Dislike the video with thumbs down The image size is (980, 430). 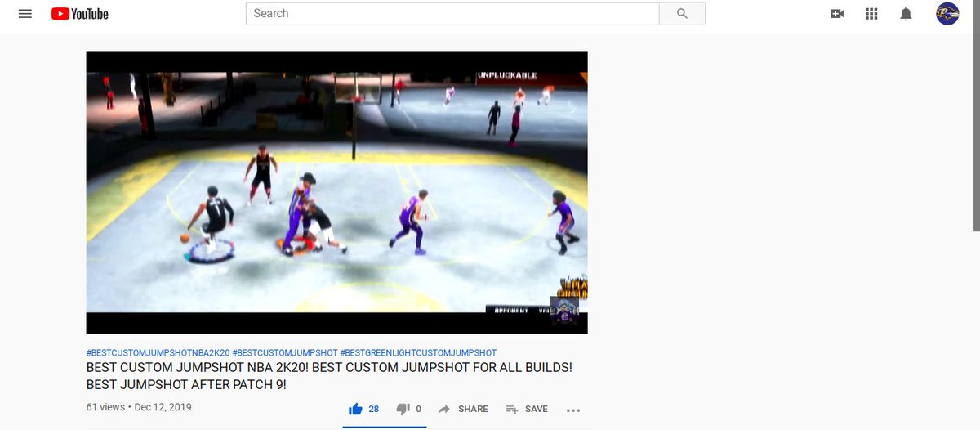click(x=403, y=409)
